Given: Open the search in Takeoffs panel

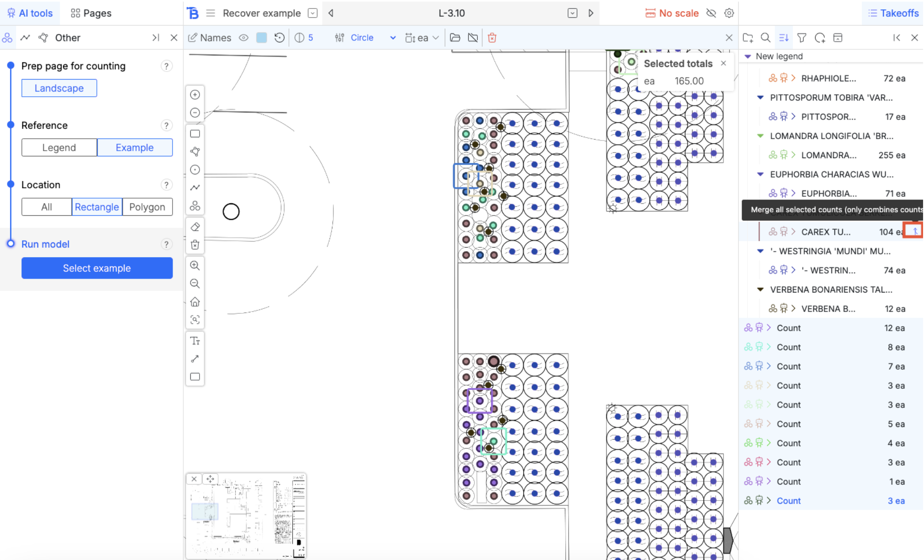Looking at the screenshot, I should pyautogui.click(x=765, y=38).
